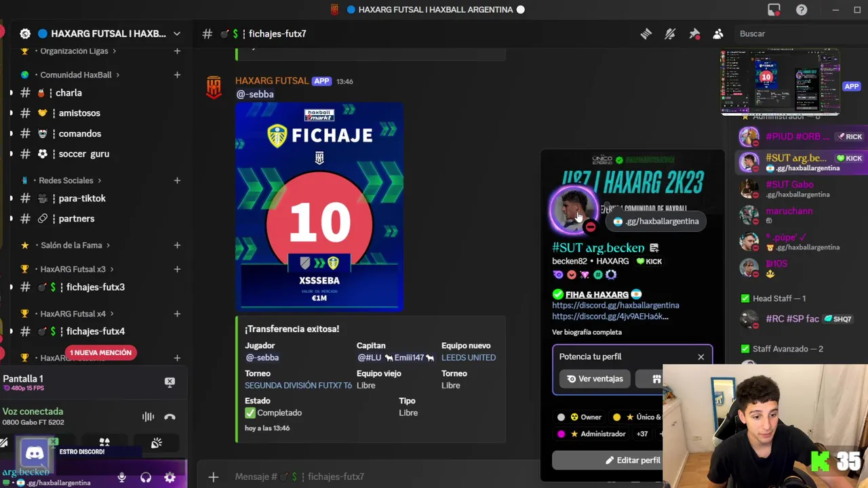The height and width of the screenshot is (488, 868).
Task: Toggle channel notification mute bell
Action: click(x=670, y=34)
